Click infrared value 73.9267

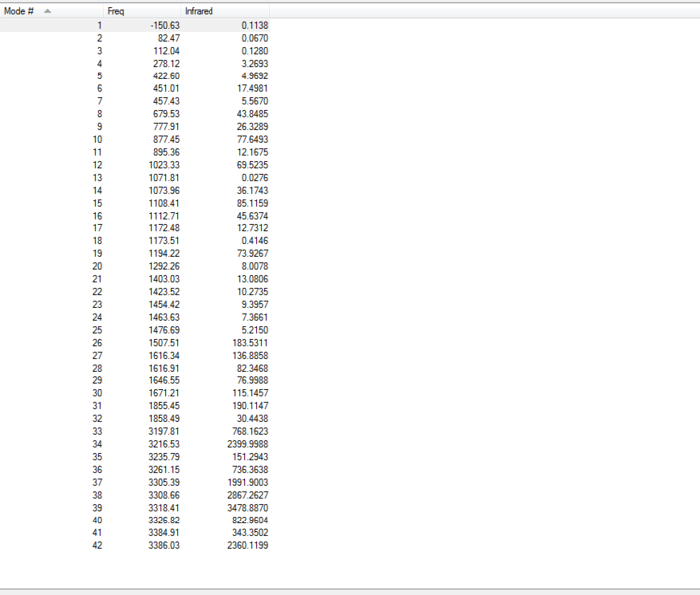252,254
